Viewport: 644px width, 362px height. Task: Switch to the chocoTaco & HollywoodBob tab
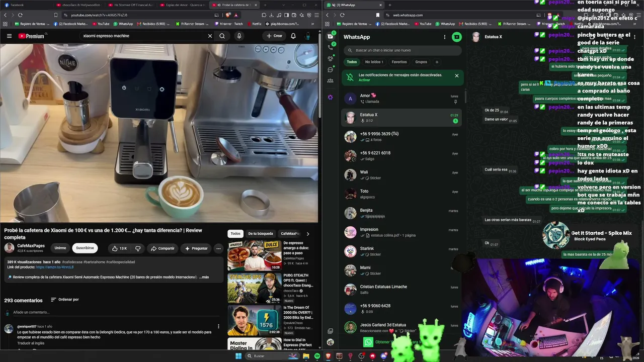pyautogui.click(x=78, y=5)
